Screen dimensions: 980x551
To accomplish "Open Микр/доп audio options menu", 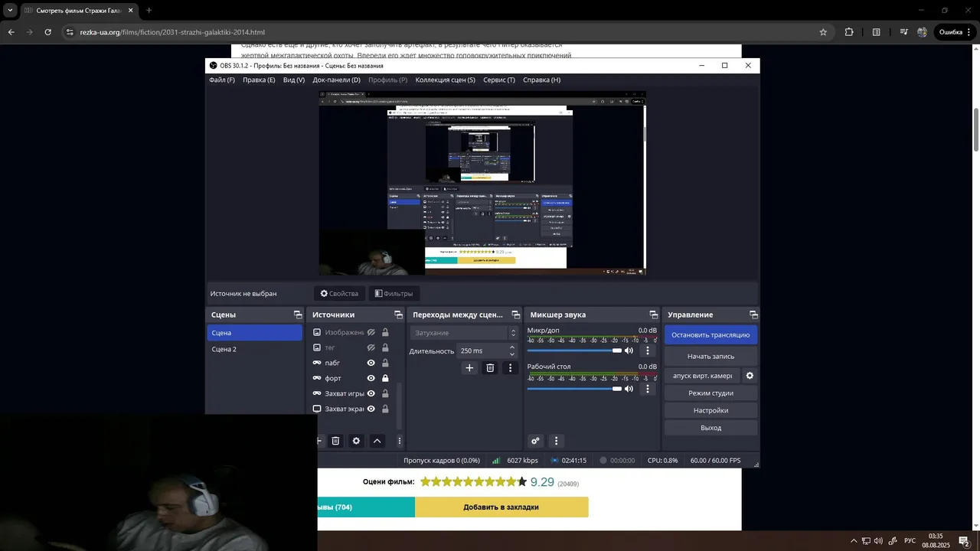I will click(647, 350).
